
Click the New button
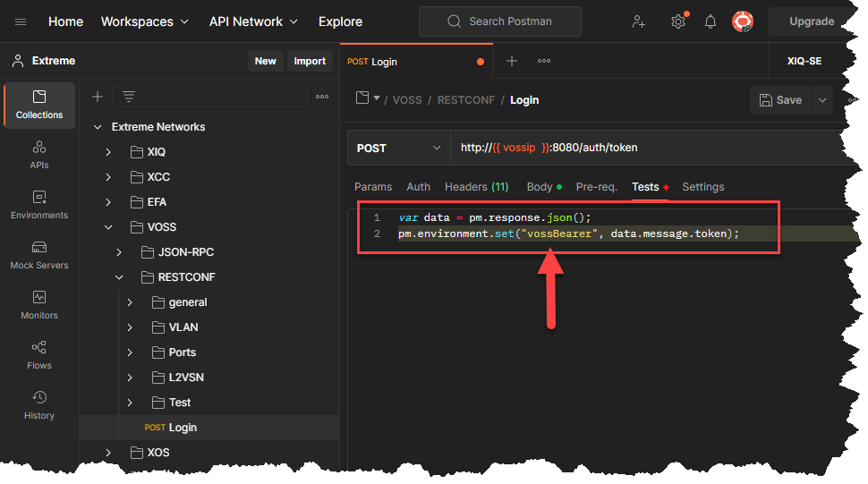[265, 61]
